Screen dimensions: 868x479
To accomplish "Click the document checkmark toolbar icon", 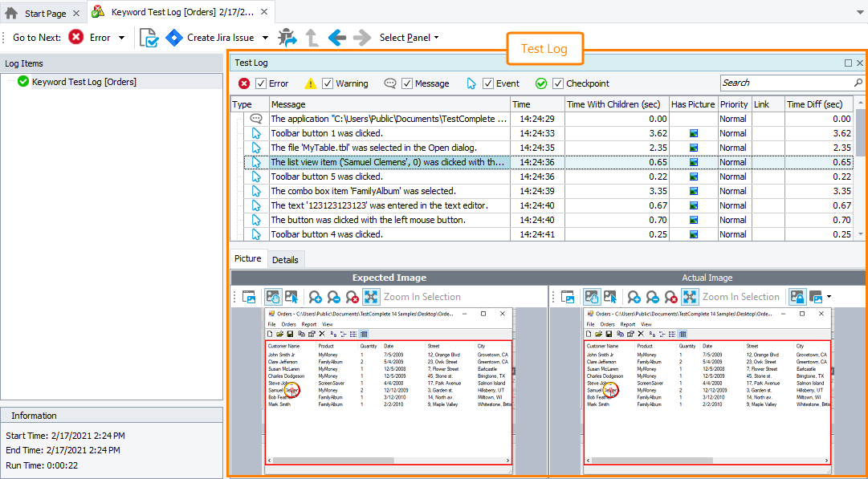I will click(x=149, y=38).
